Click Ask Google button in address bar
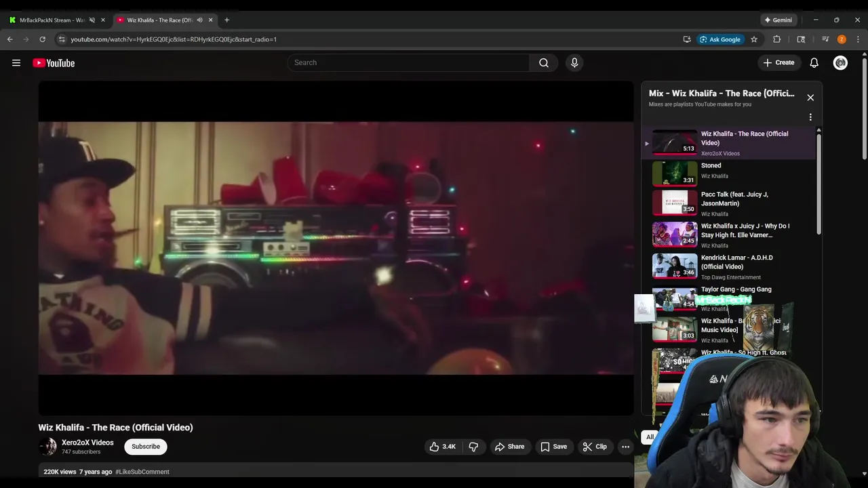This screenshot has width=868, height=488. tap(720, 39)
